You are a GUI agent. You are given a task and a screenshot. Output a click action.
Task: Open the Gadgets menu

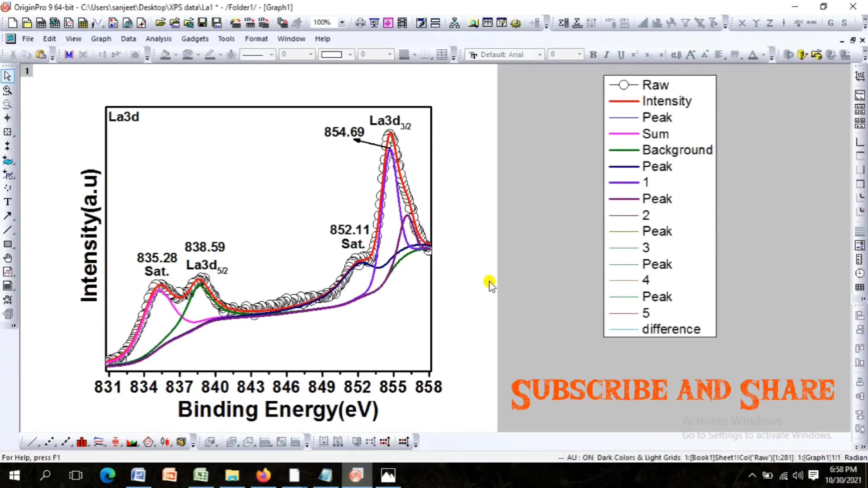[x=195, y=39]
